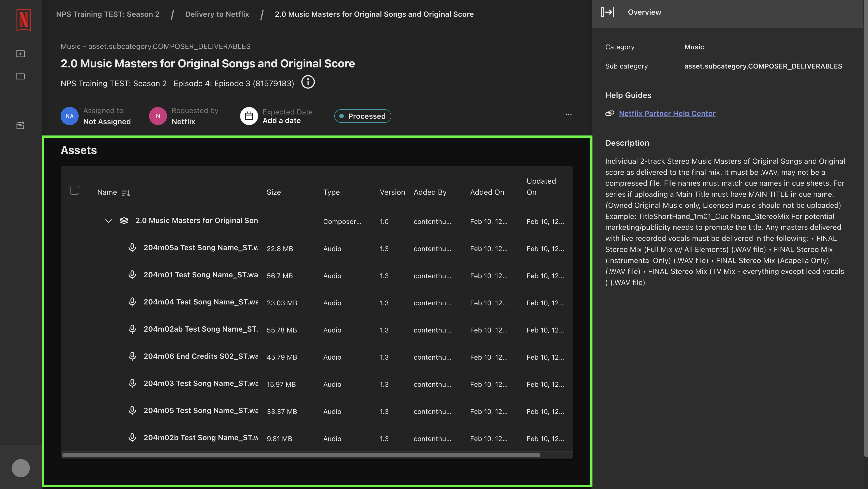
Task: Click the Name column header
Action: 107,192
